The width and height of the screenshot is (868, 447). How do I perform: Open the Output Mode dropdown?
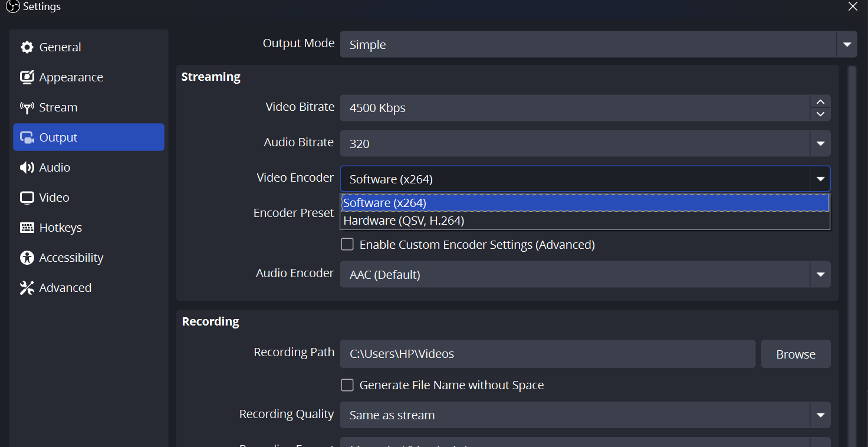point(847,44)
